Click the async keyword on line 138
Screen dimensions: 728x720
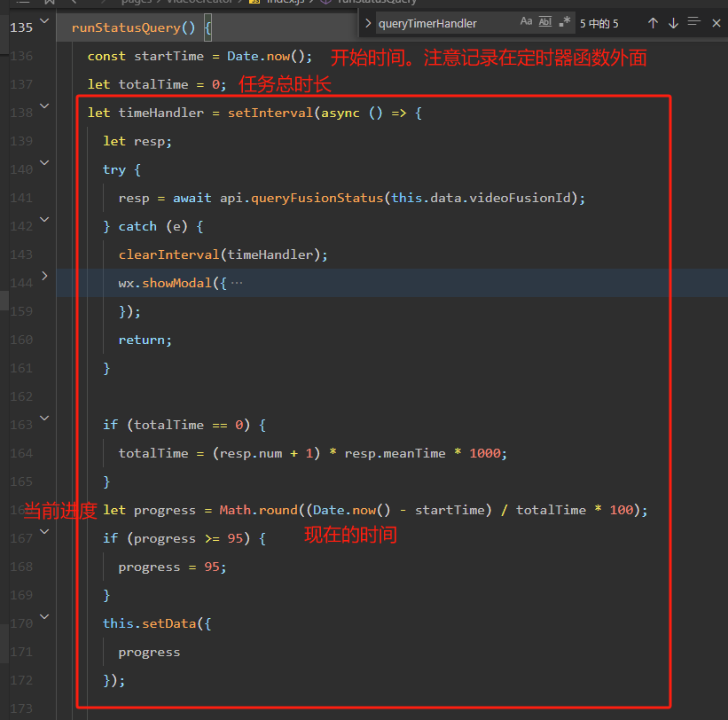coord(341,113)
